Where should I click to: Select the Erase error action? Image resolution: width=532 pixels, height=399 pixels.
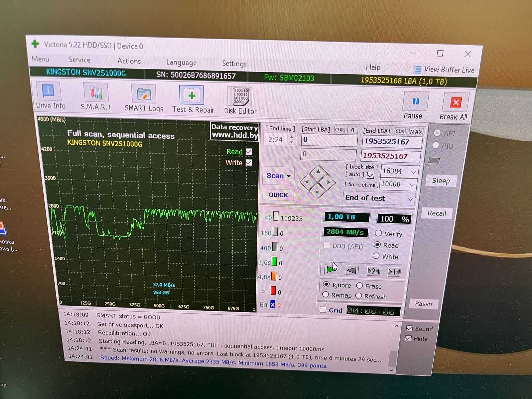tap(359, 285)
